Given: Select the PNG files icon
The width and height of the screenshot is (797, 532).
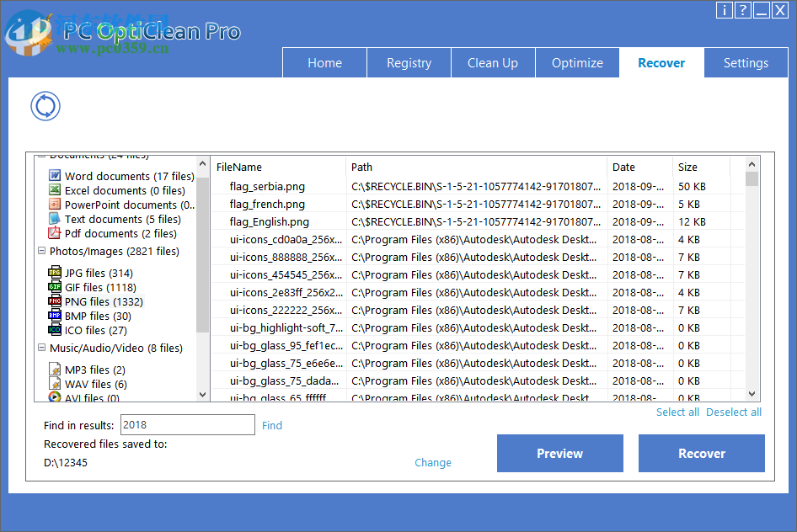Looking at the screenshot, I should tap(55, 301).
